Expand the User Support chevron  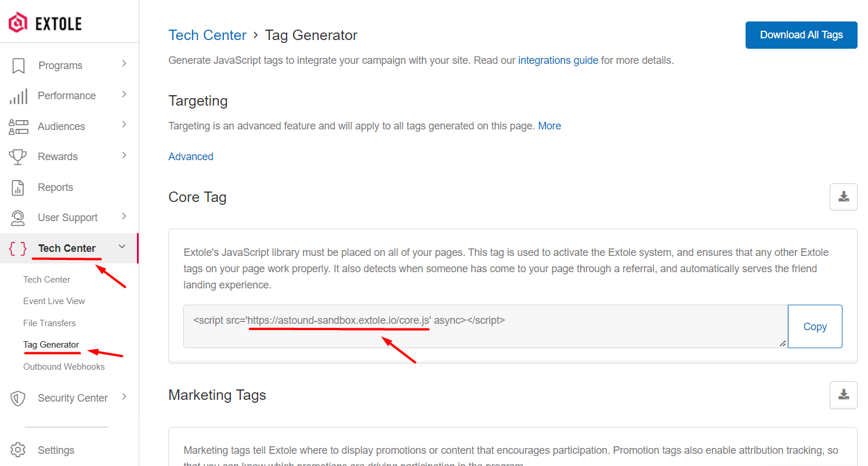(x=124, y=216)
